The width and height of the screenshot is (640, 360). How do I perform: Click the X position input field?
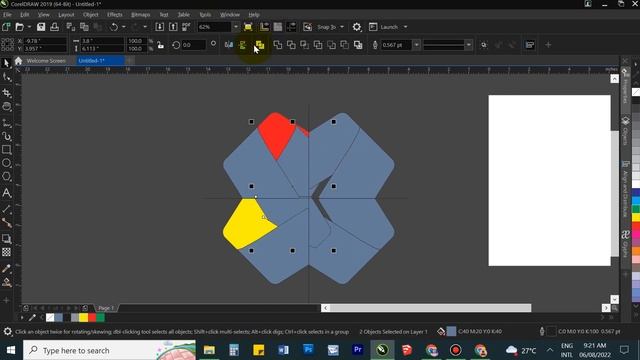[x=45, y=41]
